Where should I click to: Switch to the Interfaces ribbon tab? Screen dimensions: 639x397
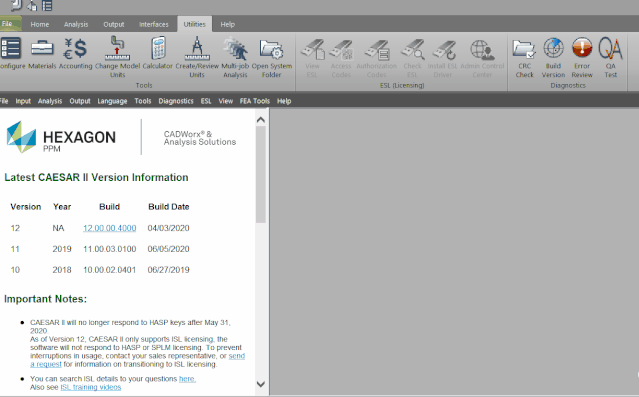(x=154, y=24)
